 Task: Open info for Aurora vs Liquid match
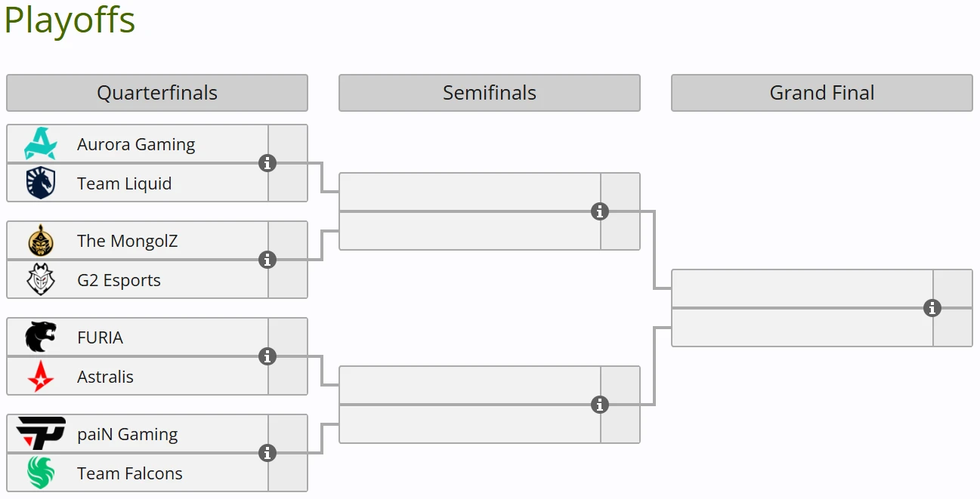[267, 163]
